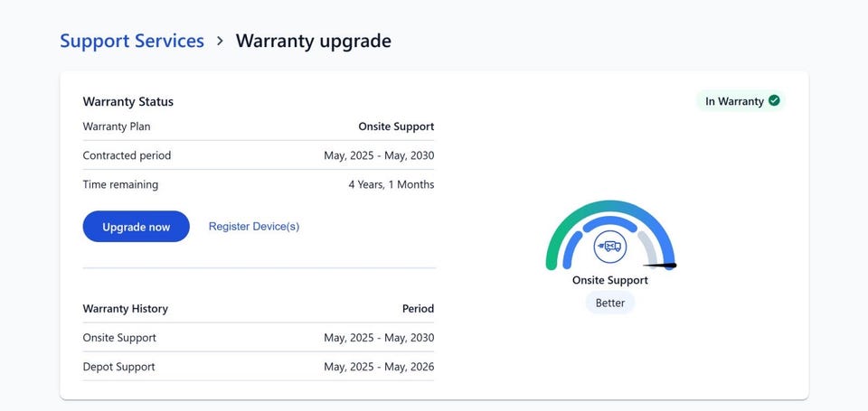Click the Time remaining value of 4 Years, 1 Months
868x411 pixels.
(391, 184)
